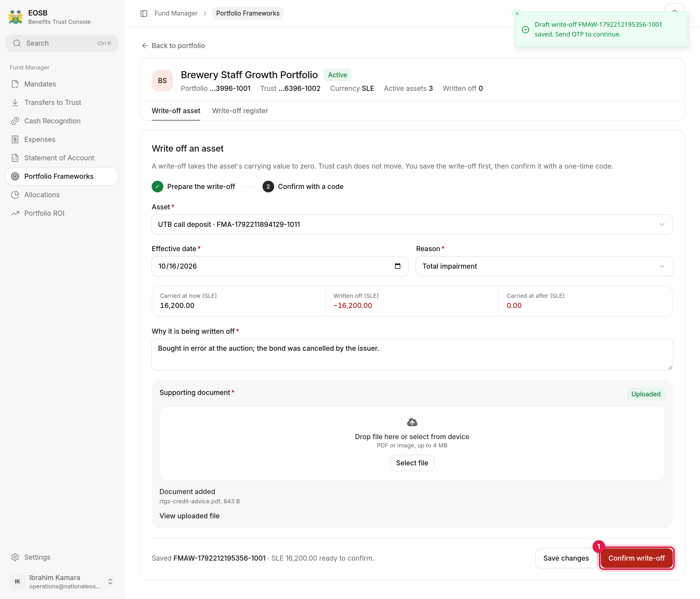700x599 pixels.
Task: Open the calendar date picker icon
Action: click(x=398, y=266)
